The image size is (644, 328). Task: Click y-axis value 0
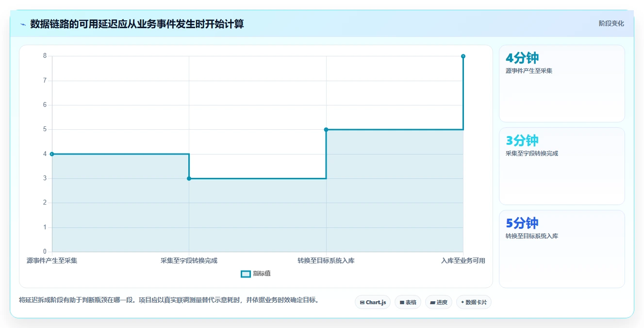pyautogui.click(x=45, y=252)
